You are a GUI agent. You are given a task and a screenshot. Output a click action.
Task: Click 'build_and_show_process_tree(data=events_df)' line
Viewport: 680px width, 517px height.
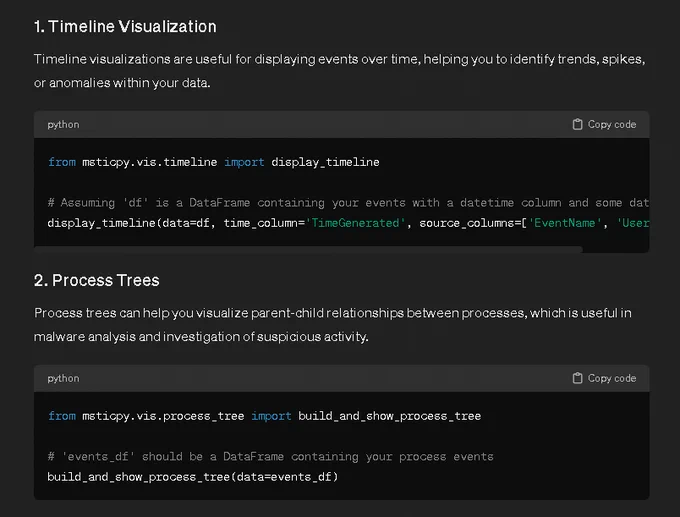click(193, 477)
